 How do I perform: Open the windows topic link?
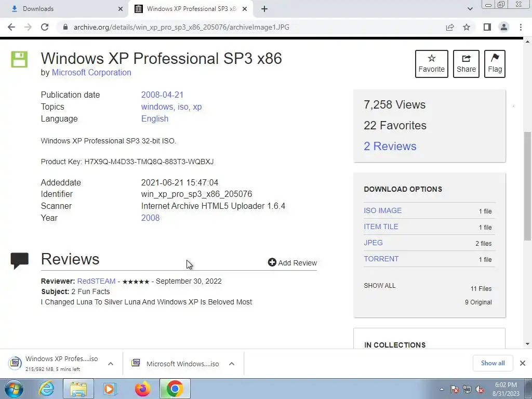coord(157,107)
